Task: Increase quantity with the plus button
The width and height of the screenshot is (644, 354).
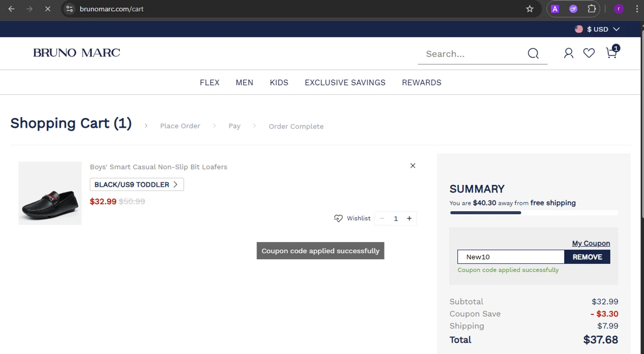Action: [409, 218]
